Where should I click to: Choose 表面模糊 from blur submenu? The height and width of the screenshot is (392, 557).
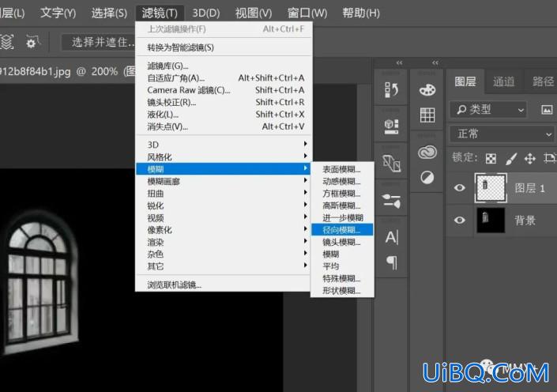[342, 169]
